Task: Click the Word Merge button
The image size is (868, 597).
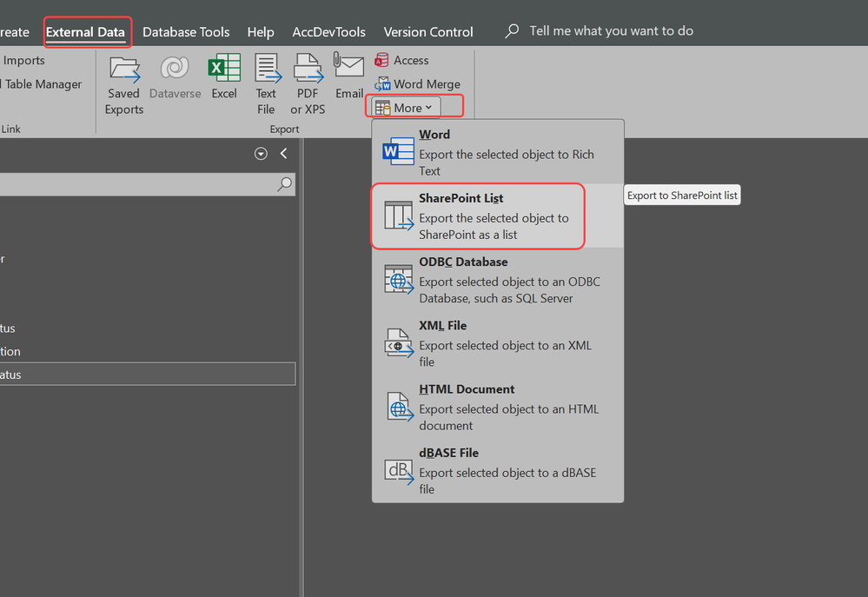Action: pyautogui.click(x=417, y=84)
